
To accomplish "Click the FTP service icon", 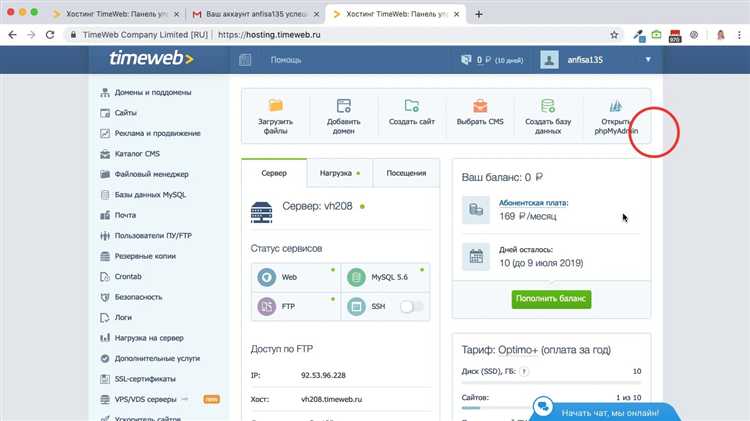I will pos(266,306).
